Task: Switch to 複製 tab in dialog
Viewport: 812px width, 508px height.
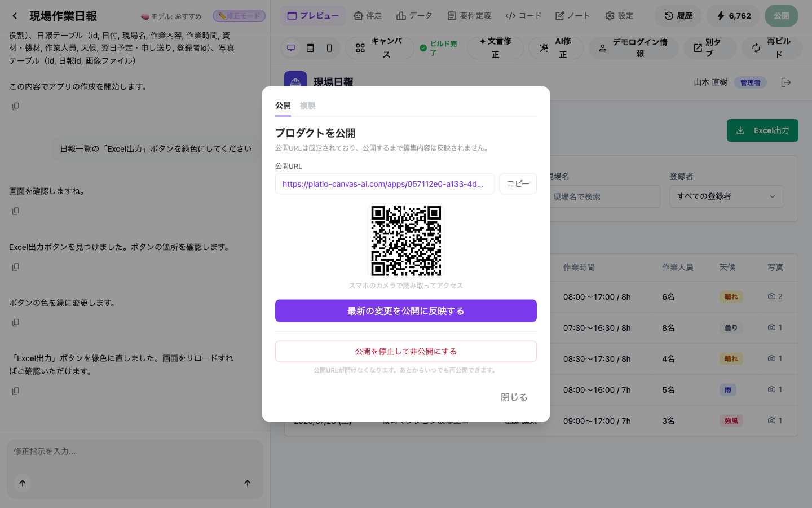Action: point(307,106)
